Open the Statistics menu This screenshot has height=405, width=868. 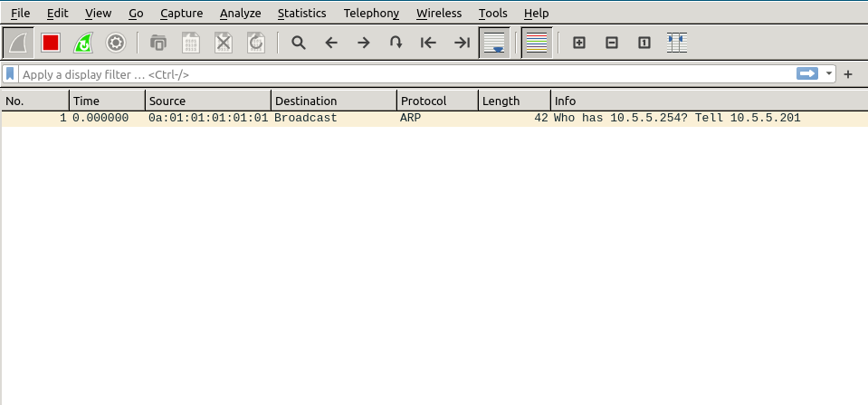pos(303,14)
